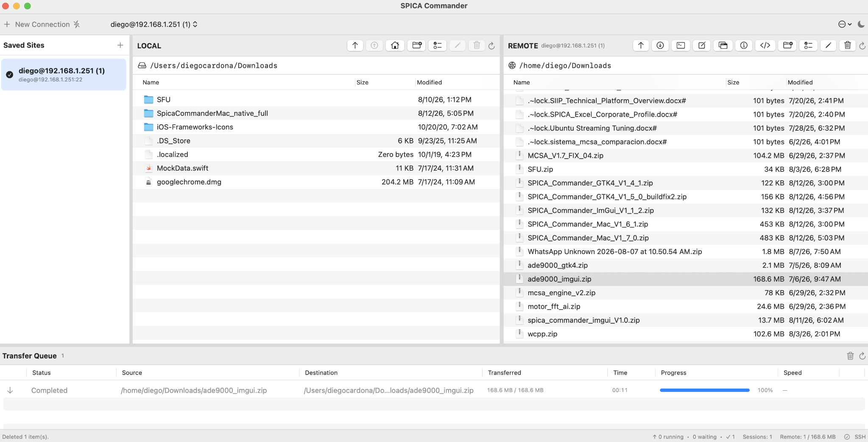Viewport: 868px width, 442px height.
Task: Toggle dark mode moon icon
Action: click(861, 24)
